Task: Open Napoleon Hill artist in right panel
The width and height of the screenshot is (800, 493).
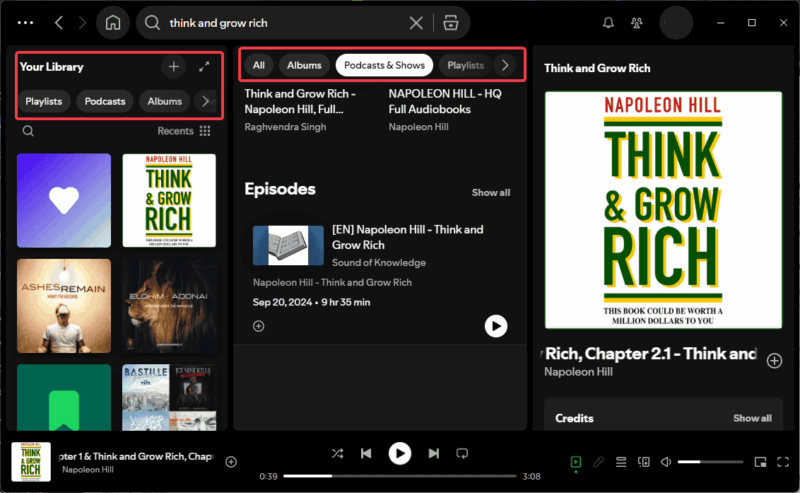Action: click(x=578, y=372)
